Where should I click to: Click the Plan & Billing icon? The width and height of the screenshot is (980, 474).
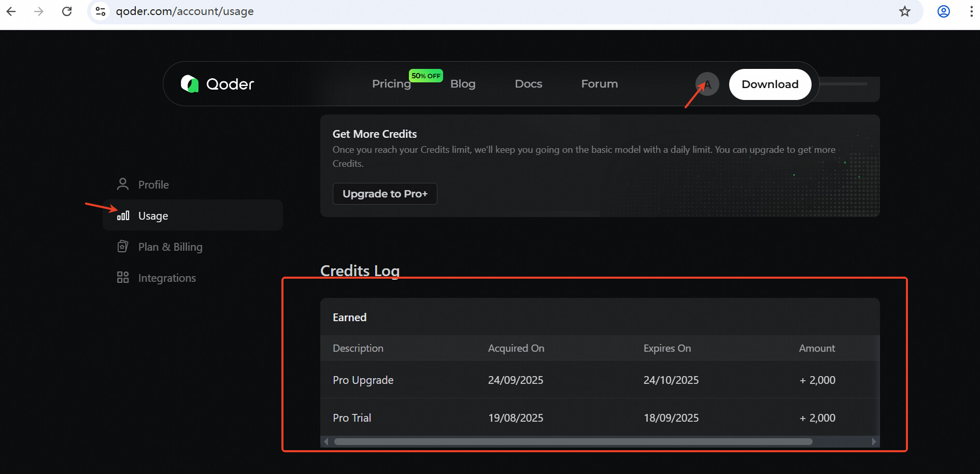pyautogui.click(x=123, y=247)
